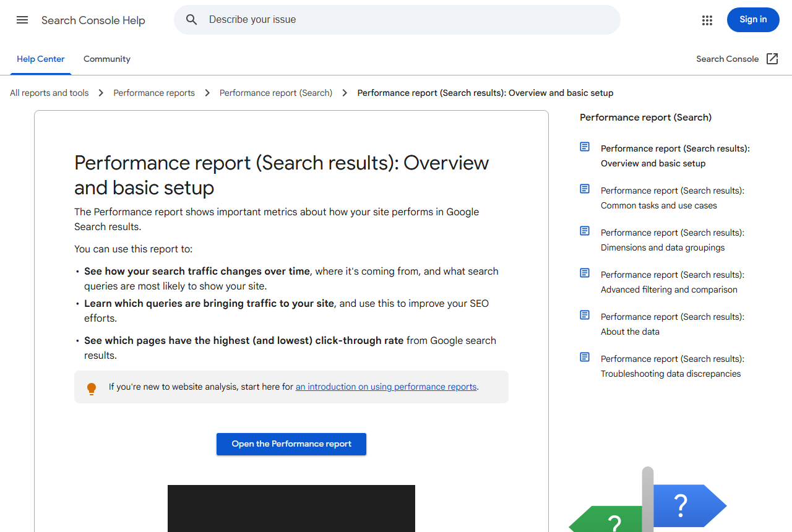
Task: Open the introduction on using performance reports link
Action: [386, 387]
